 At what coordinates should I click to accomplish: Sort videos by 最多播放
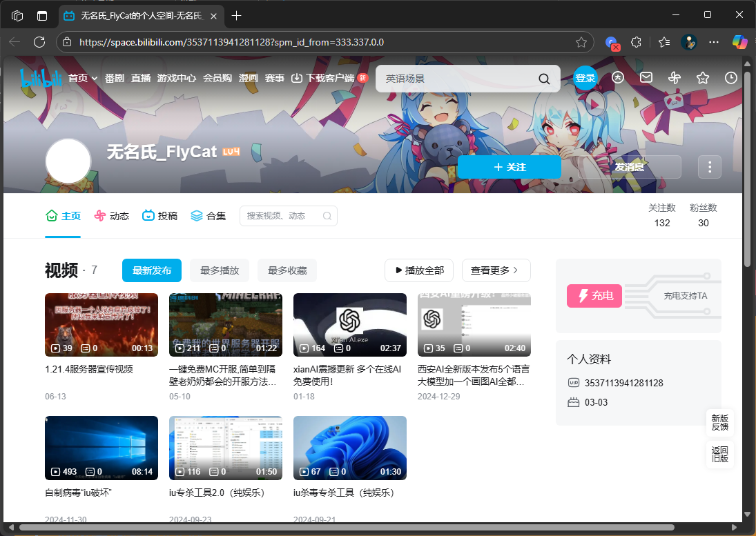point(220,270)
